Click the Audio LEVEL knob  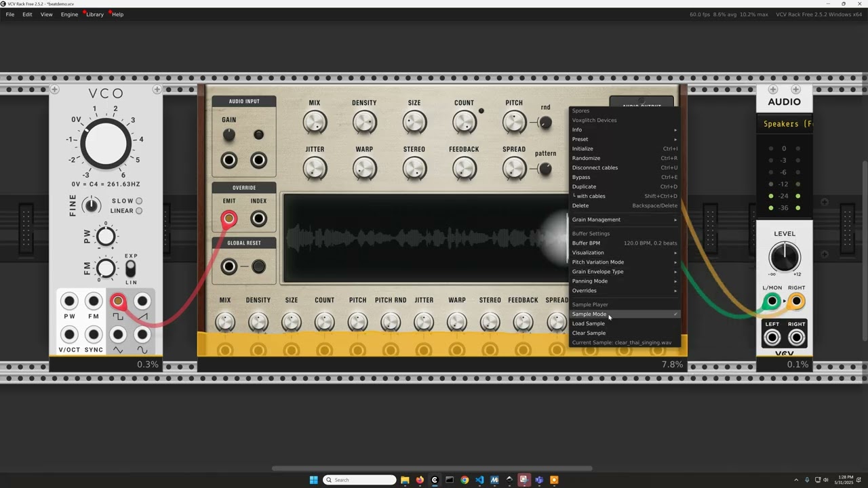coord(785,257)
